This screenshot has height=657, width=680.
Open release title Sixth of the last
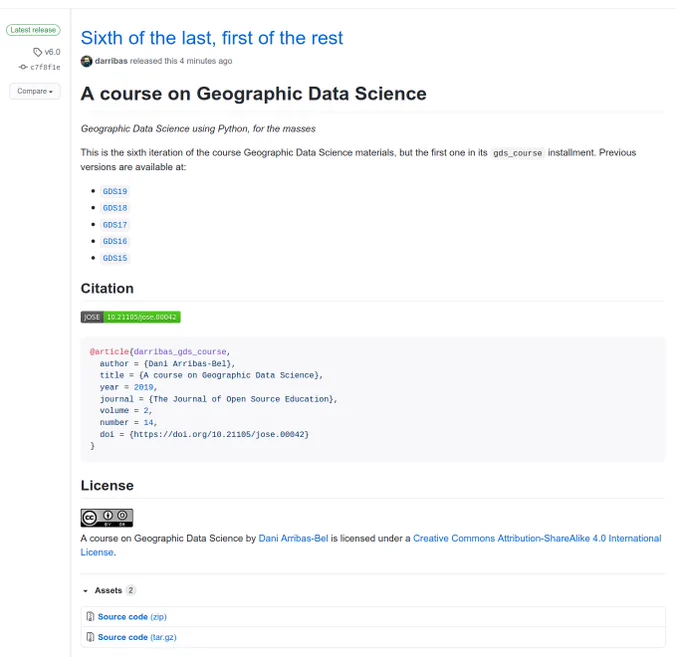click(x=212, y=38)
